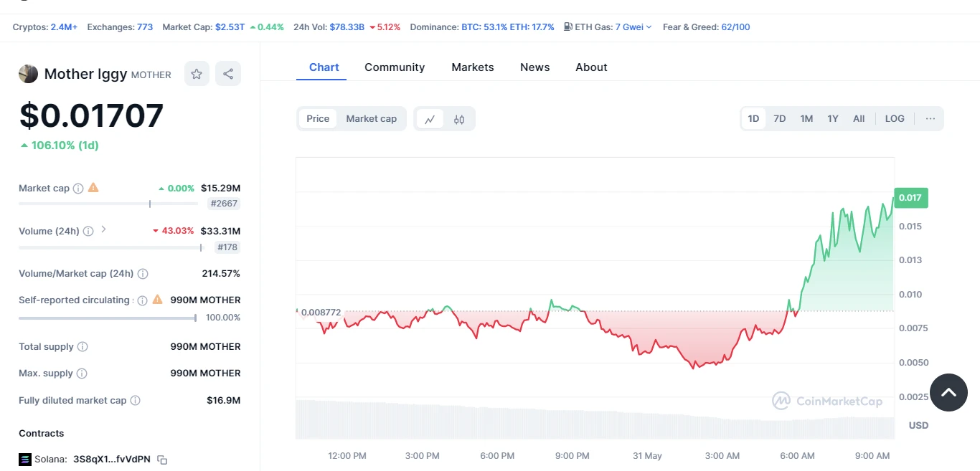Click the $0.01707 price text

[91, 115]
